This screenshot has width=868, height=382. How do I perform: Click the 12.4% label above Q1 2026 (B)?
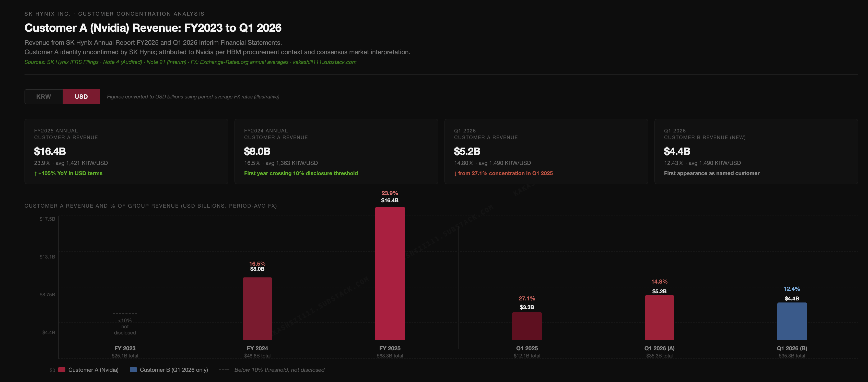coord(792,289)
